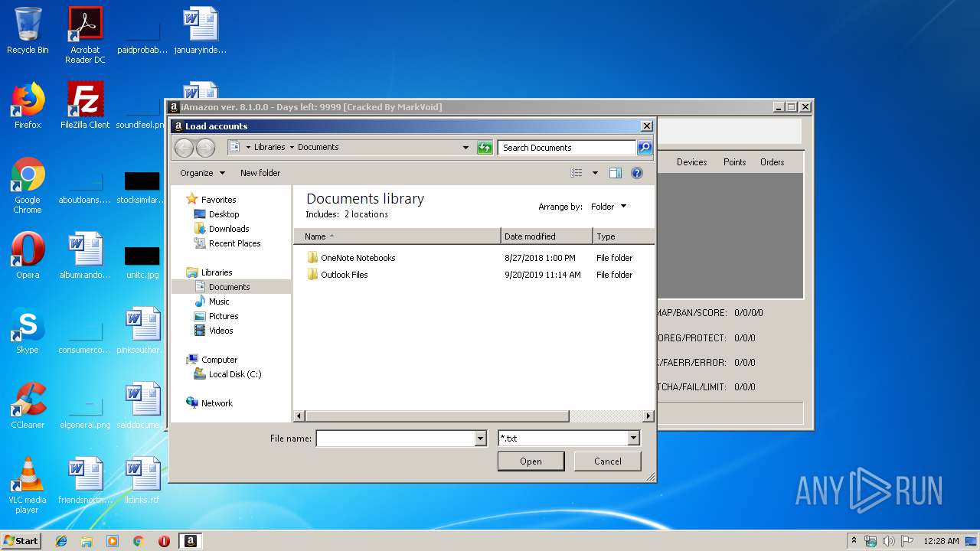Click the horizontal scrollbar in file list

click(x=436, y=416)
